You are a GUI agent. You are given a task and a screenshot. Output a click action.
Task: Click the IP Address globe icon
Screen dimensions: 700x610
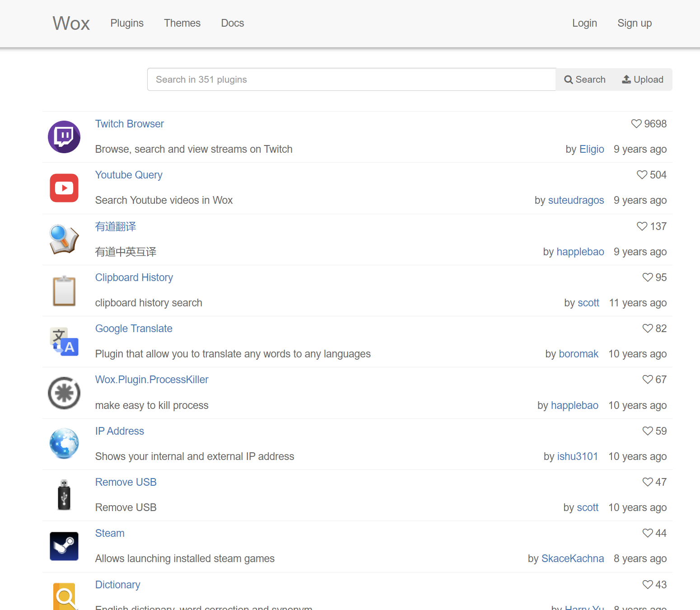tap(64, 444)
